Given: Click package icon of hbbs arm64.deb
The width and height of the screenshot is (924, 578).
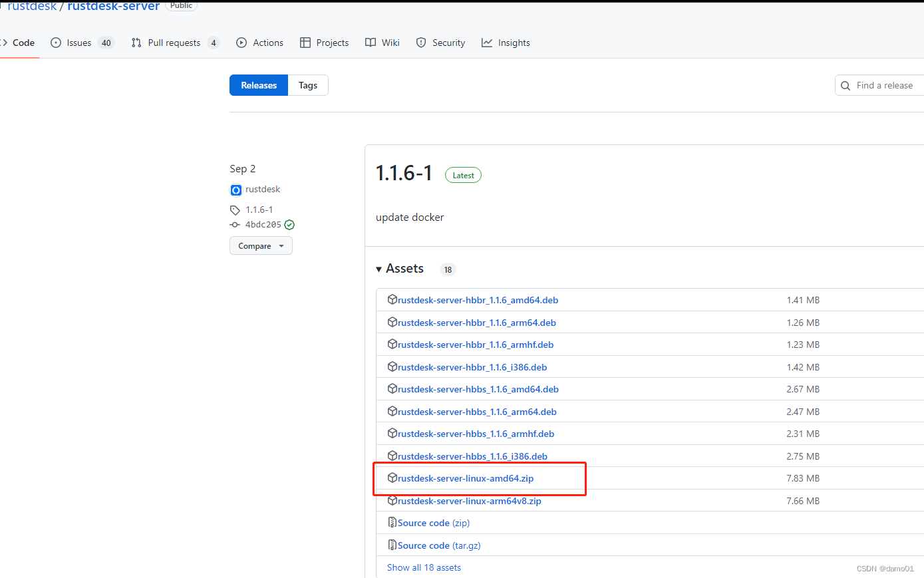Looking at the screenshot, I should point(392,411).
